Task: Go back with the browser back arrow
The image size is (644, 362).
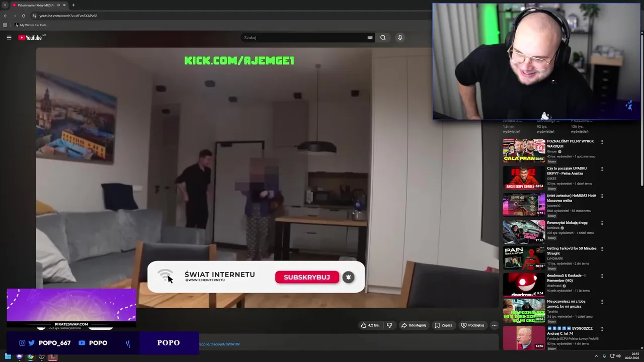Action: tap(6, 16)
